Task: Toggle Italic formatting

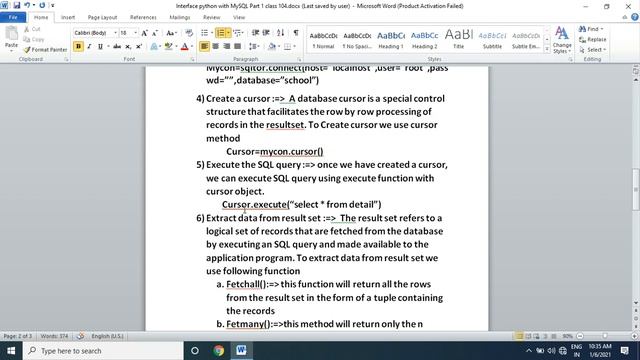Action: (89, 46)
